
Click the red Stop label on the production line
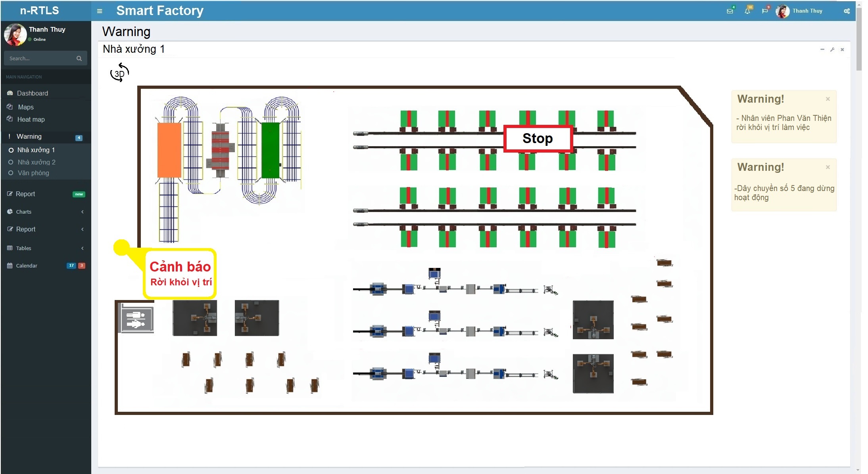(x=538, y=138)
